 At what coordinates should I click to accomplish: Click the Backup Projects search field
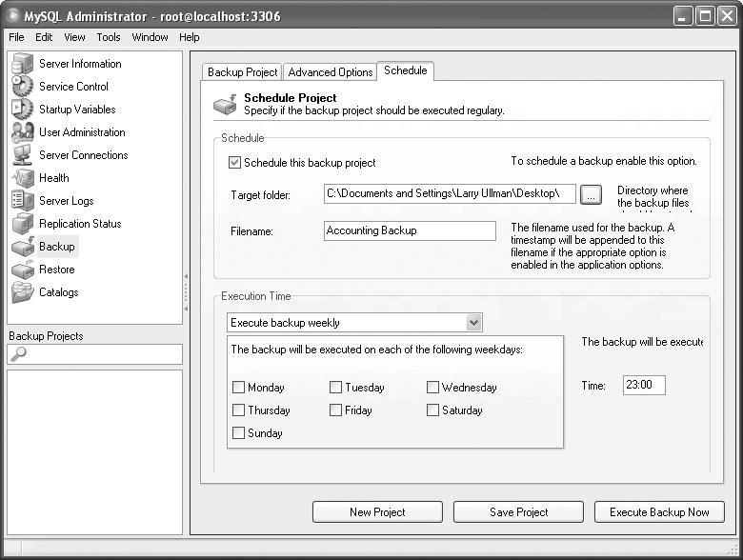[94, 354]
